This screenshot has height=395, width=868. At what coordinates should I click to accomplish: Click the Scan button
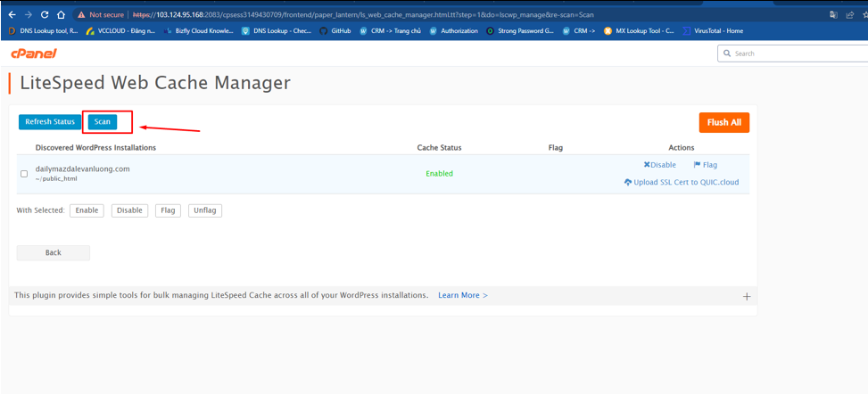(103, 121)
